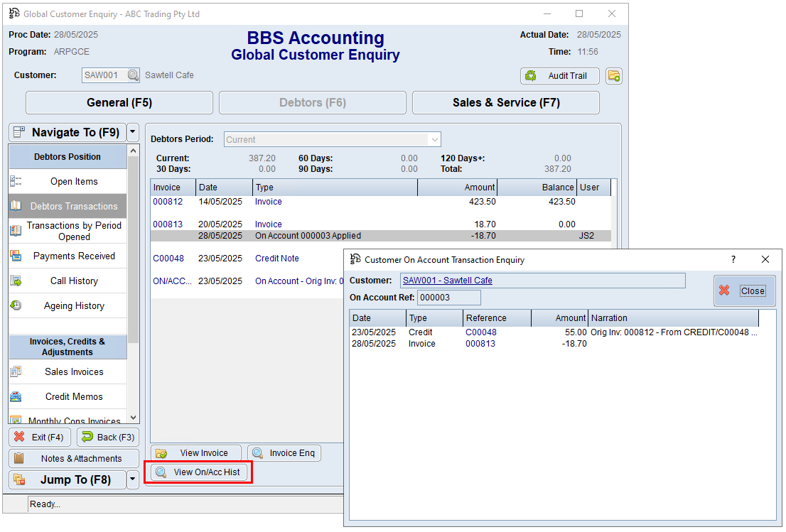Expand the Navigate To dropdown arrow
786x532 pixels.
[133, 133]
